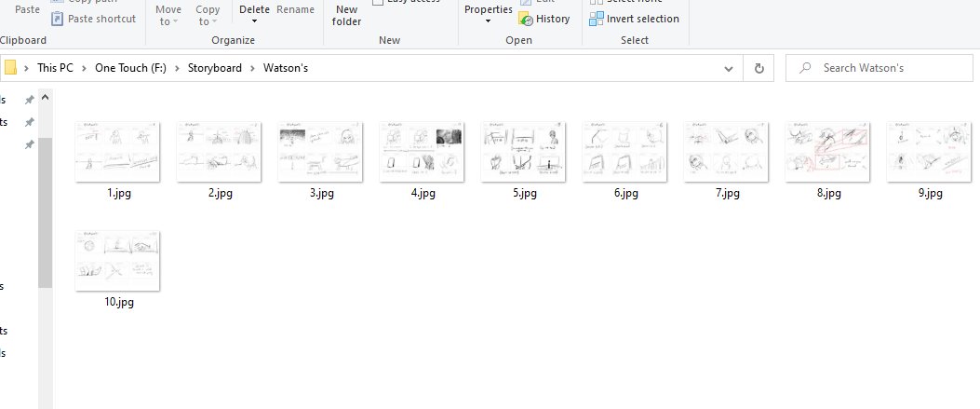Open Copy to dropdown

coord(208,16)
